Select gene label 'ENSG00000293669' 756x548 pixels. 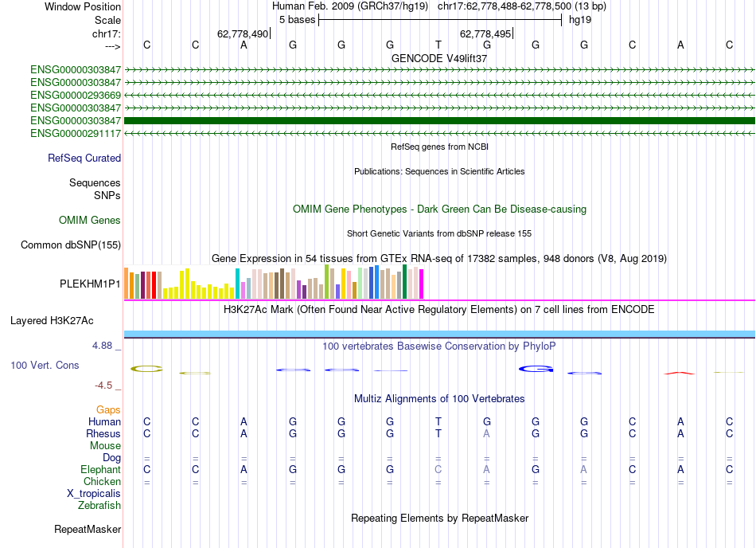coord(76,95)
